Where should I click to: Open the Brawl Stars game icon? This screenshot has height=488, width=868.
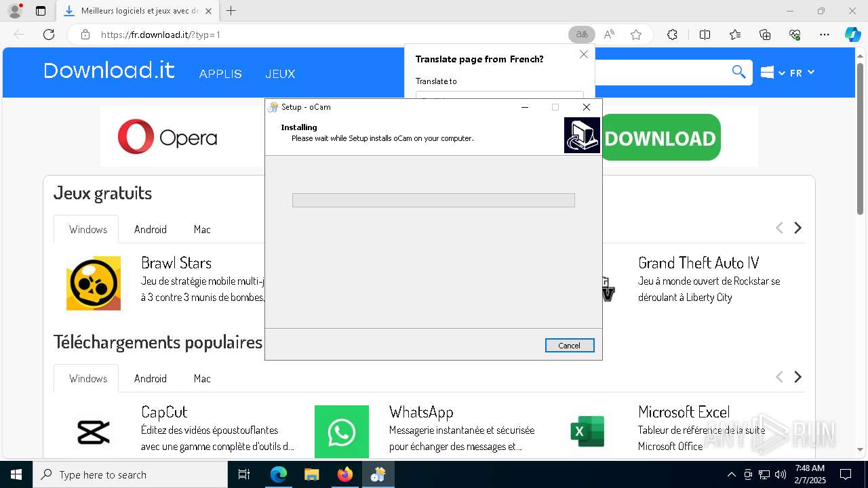click(94, 283)
